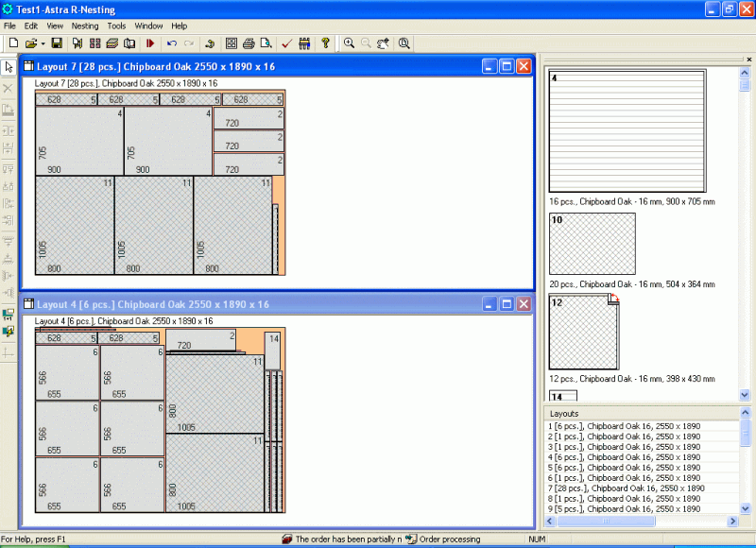Click the Save floppy disk icon

(x=57, y=43)
